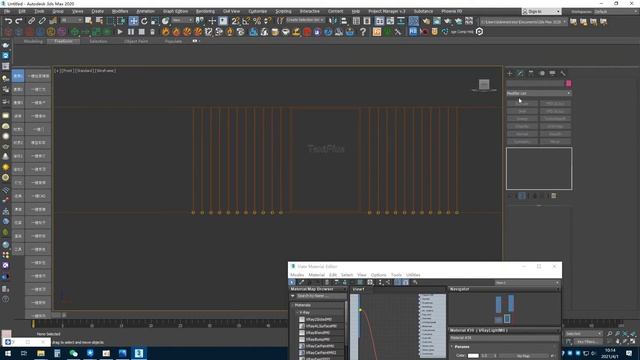Open the Rendering menu
640x360 pixels.
(205, 11)
